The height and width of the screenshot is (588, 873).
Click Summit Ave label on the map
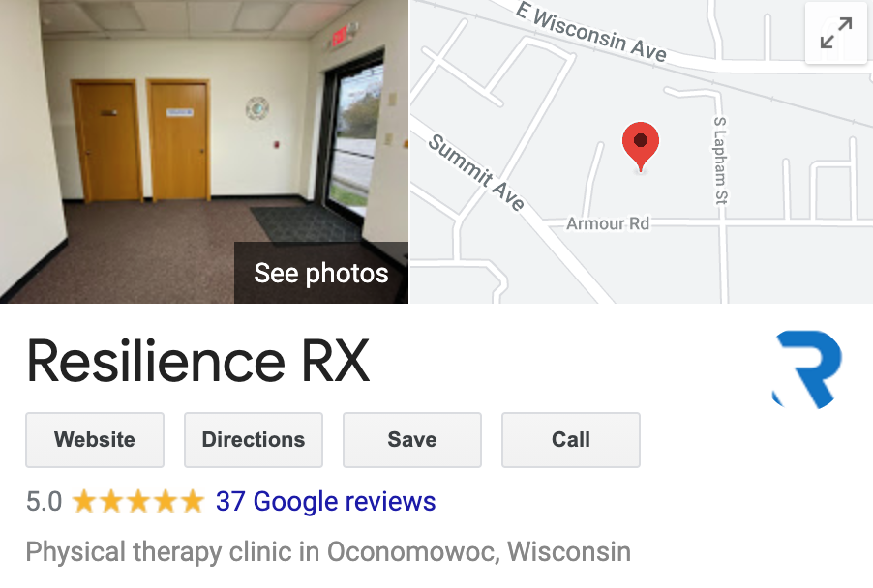pyautogui.click(x=476, y=173)
